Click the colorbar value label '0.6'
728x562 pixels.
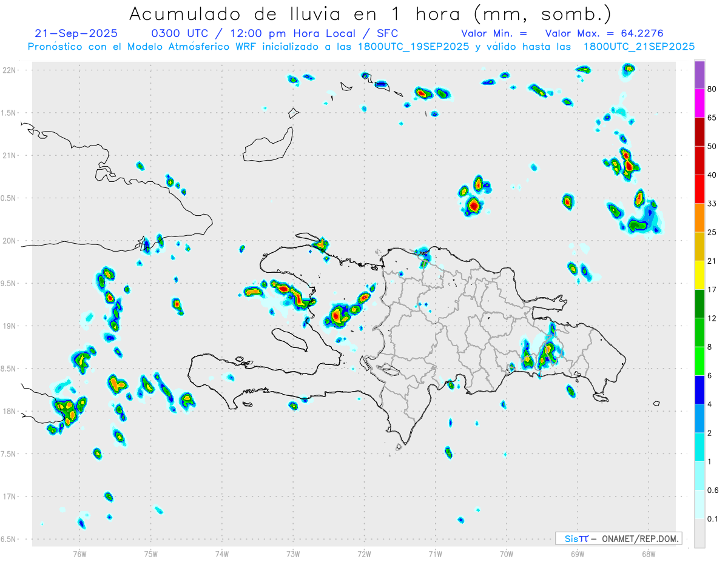(x=713, y=490)
